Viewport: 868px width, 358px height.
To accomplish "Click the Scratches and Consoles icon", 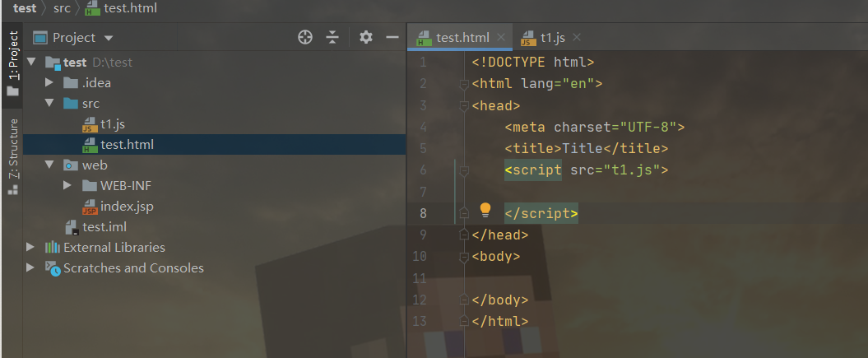I will 53,268.
